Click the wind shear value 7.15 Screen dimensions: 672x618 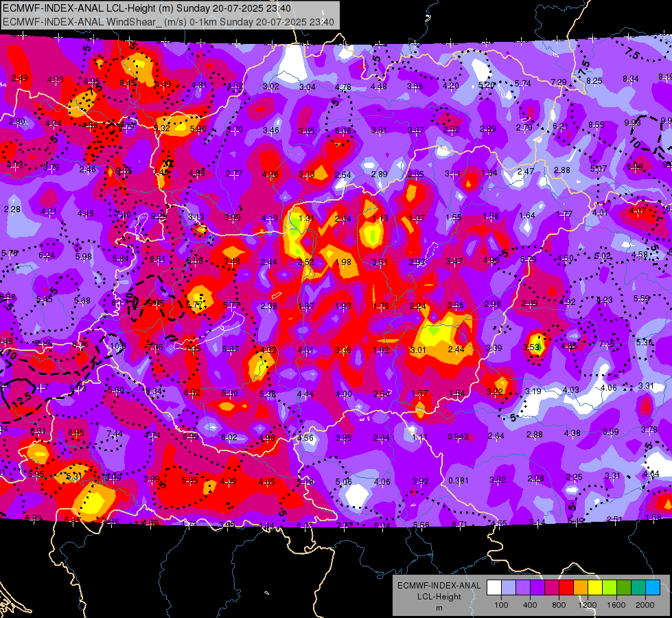pyautogui.click(x=606, y=343)
